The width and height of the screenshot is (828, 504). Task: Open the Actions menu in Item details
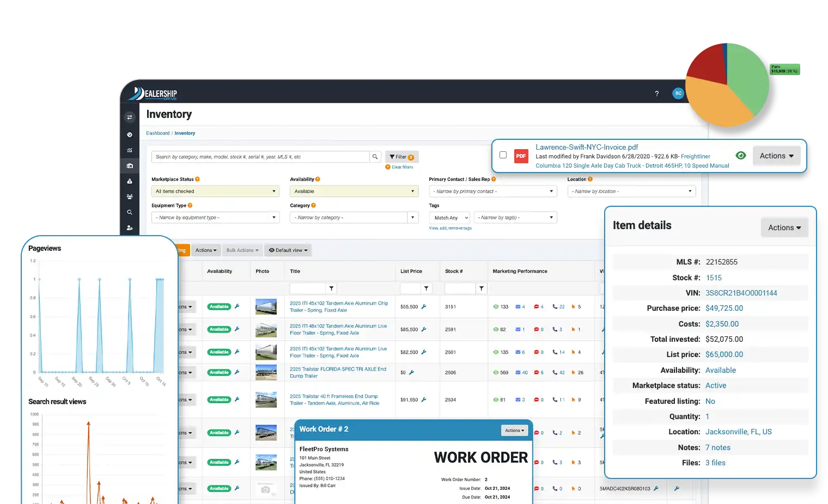pos(784,228)
